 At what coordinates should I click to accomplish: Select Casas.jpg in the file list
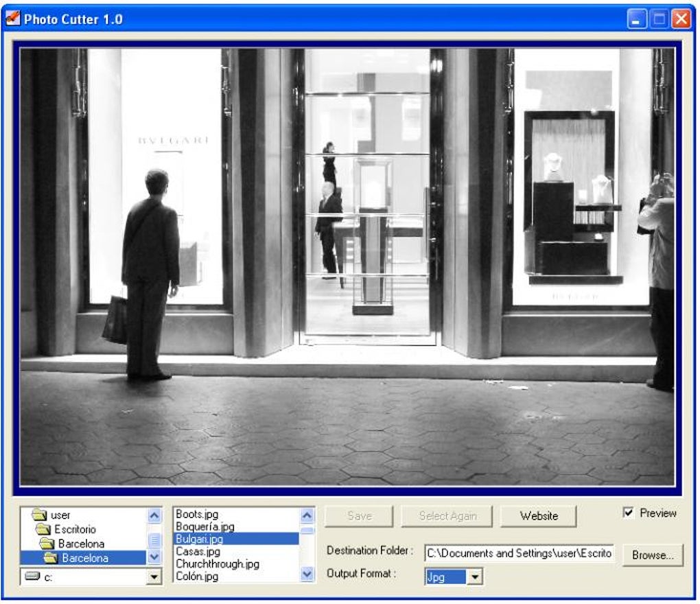tap(199, 551)
